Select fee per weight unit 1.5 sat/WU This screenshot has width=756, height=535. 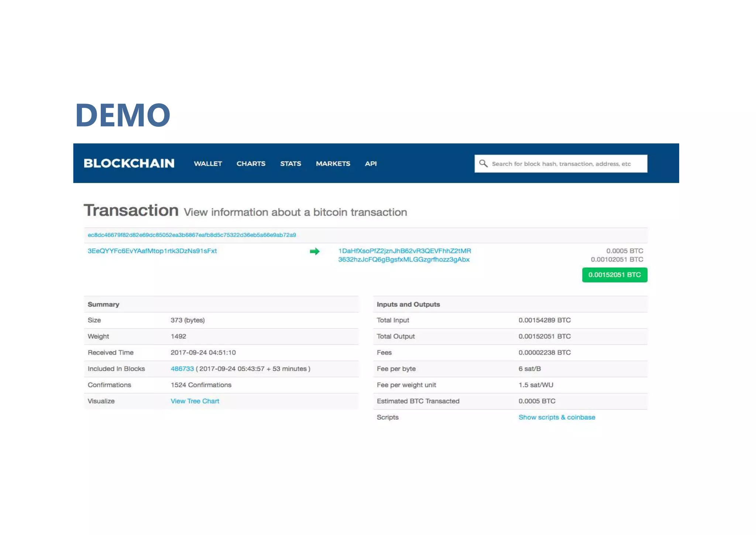[536, 385]
